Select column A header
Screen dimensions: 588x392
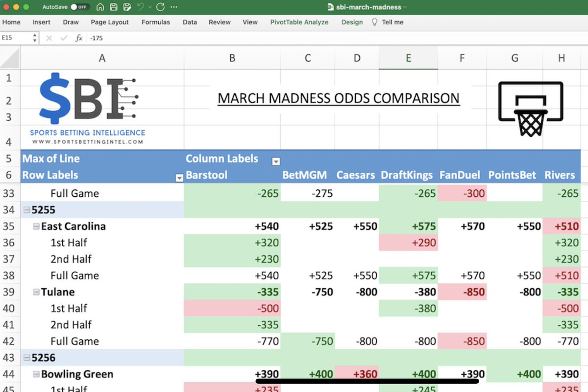coord(102,58)
